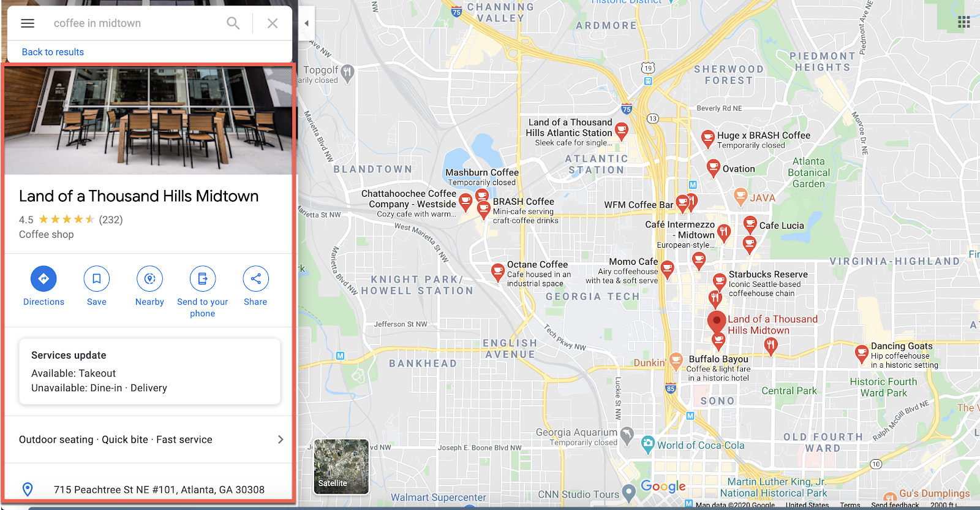980x510 pixels.
Task: Clear the search with X icon
Action: point(273,23)
